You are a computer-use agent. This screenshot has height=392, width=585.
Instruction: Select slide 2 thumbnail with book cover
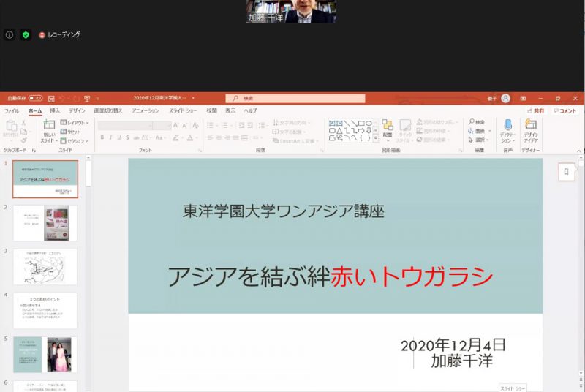(45, 223)
